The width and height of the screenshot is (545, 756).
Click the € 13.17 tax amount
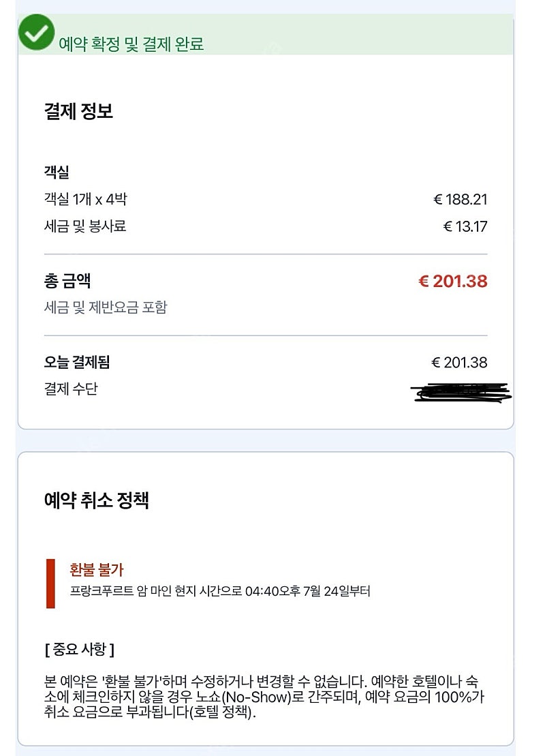465,226
